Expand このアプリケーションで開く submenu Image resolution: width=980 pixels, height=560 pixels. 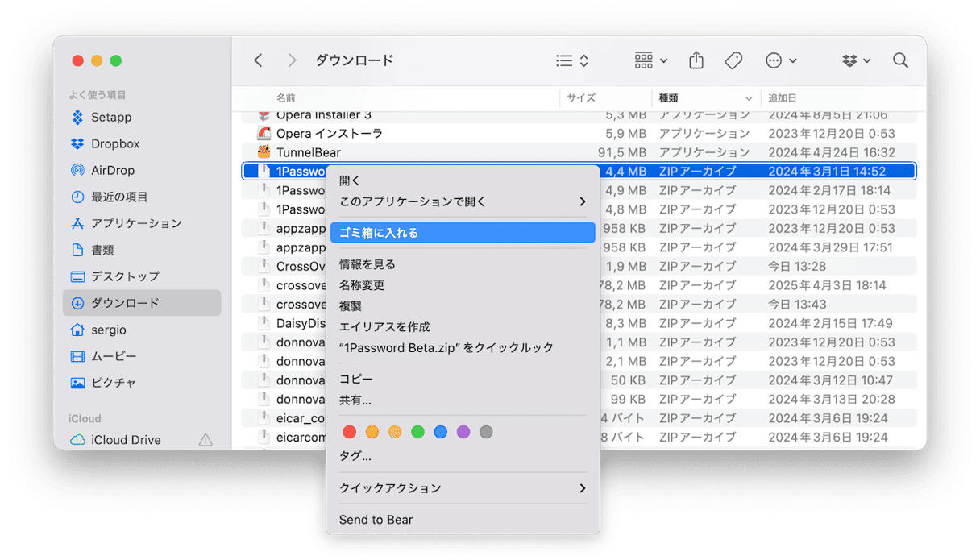coord(463,201)
